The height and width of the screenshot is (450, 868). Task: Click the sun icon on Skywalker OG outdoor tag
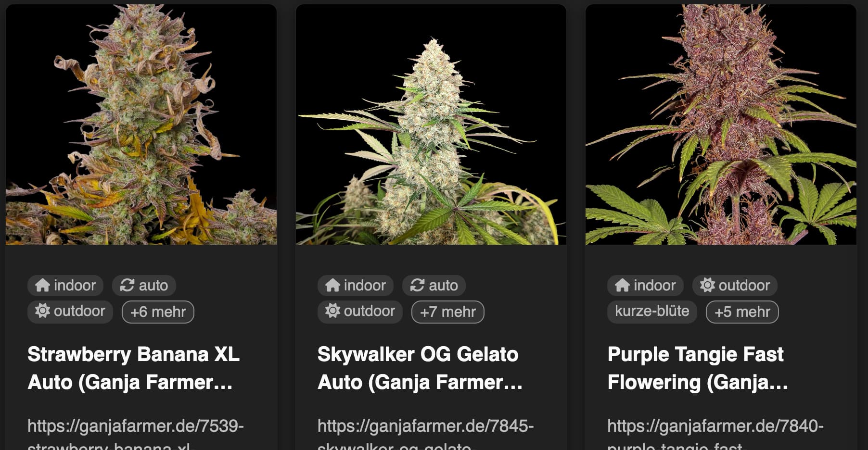pyautogui.click(x=332, y=311)
